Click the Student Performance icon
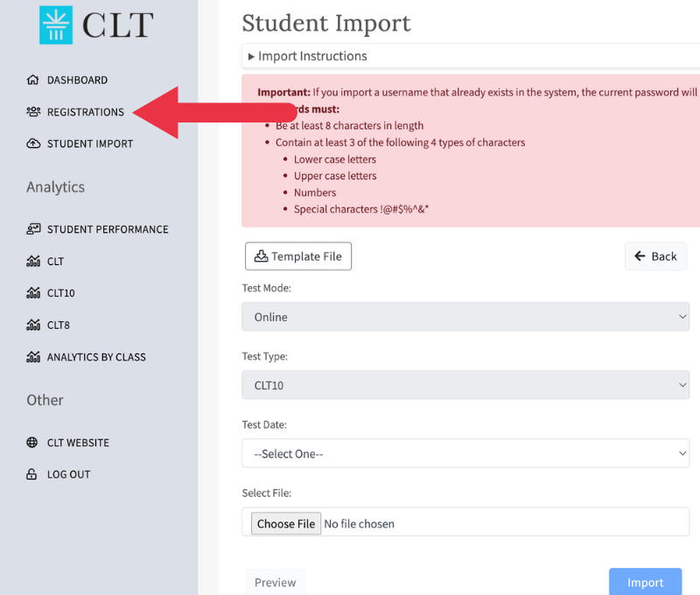Image resolution: width=700 pixels, height=595 pixels. [33, 229]
